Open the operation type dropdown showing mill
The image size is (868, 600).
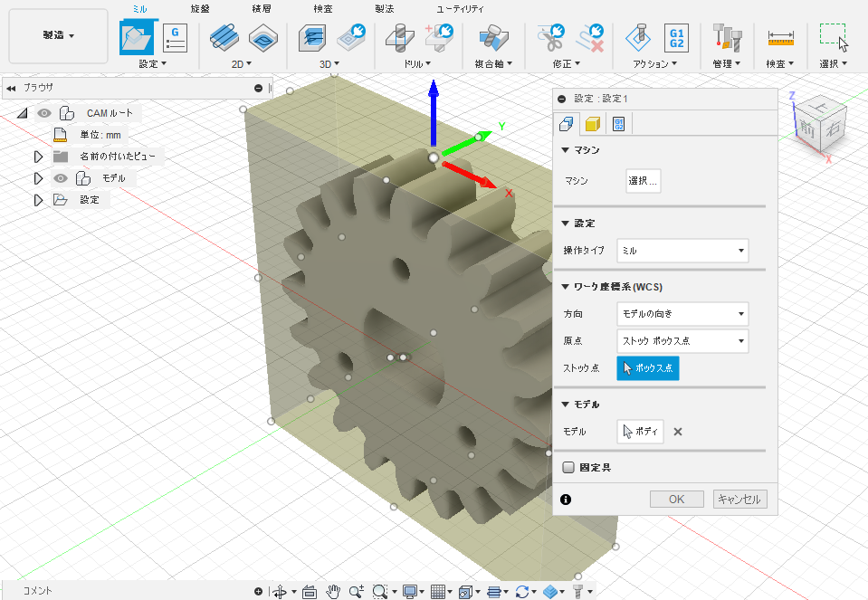point(682,251)
